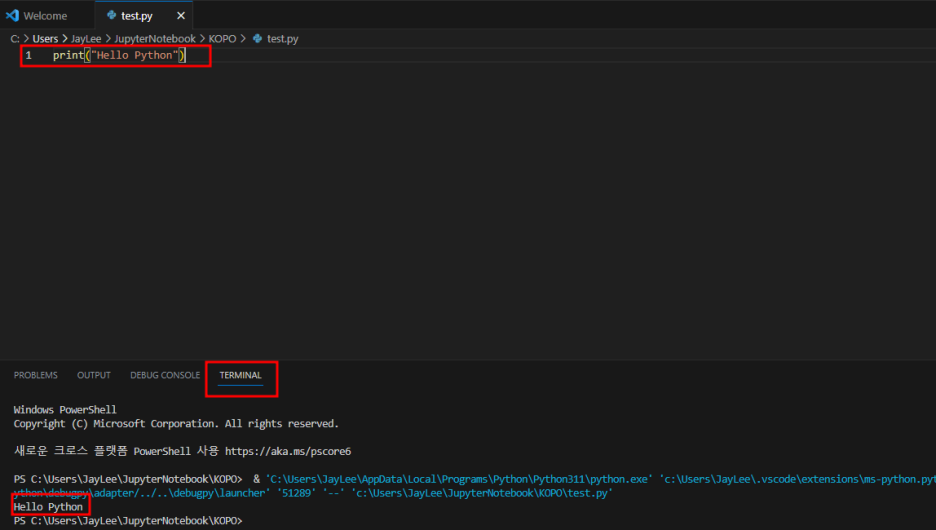
Task: Open the https://aka.ms/pscore6 link
Action: [x=288, y=452]
